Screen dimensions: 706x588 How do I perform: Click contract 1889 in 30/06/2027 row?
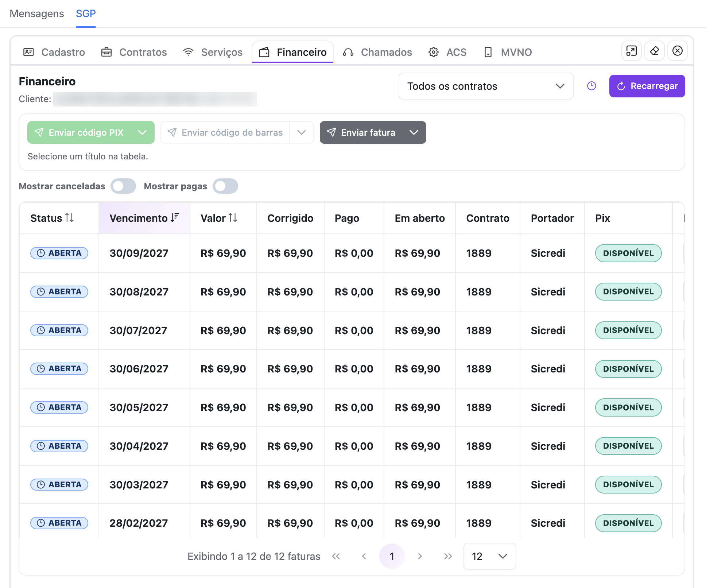(479, 369)
